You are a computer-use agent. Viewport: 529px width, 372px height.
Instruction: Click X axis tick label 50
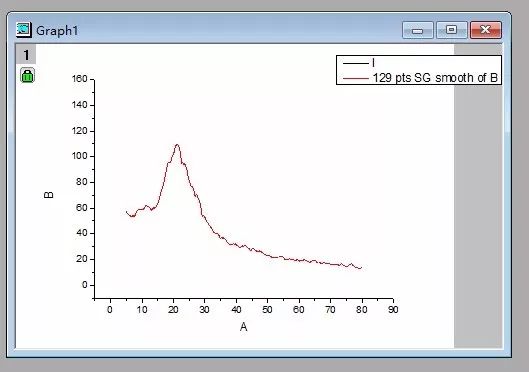267,309
